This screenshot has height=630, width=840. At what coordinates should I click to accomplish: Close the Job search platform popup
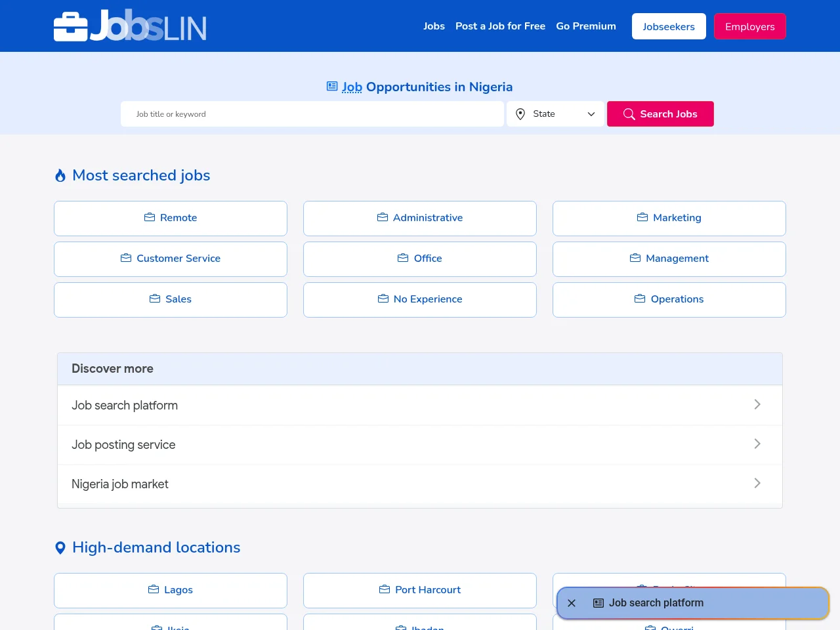[x=572, y=603]
